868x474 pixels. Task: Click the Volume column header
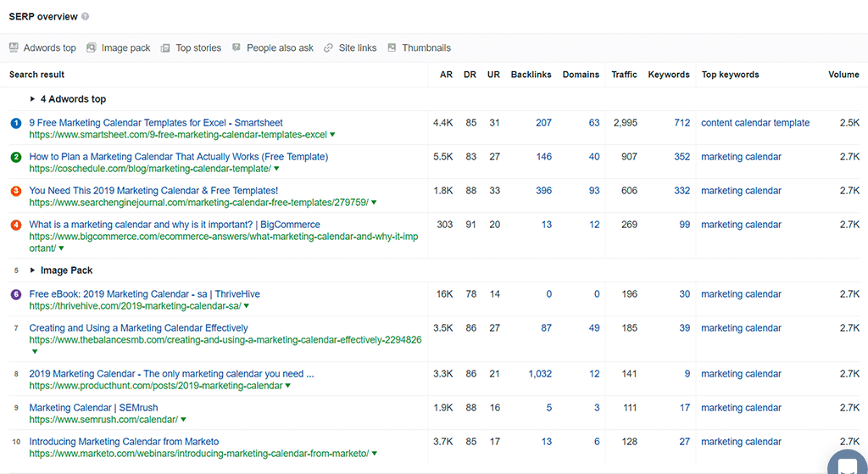coord(844,75)
